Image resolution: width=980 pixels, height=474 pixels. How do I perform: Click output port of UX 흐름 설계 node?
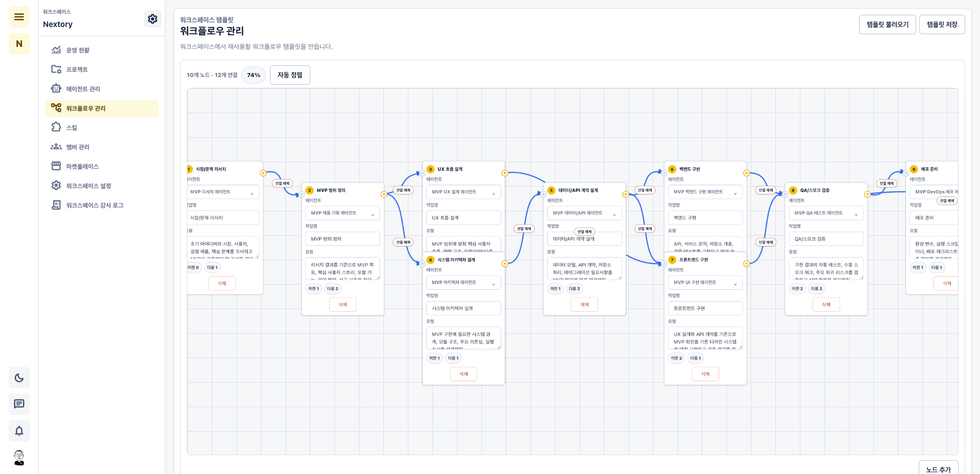click(505, 173)
